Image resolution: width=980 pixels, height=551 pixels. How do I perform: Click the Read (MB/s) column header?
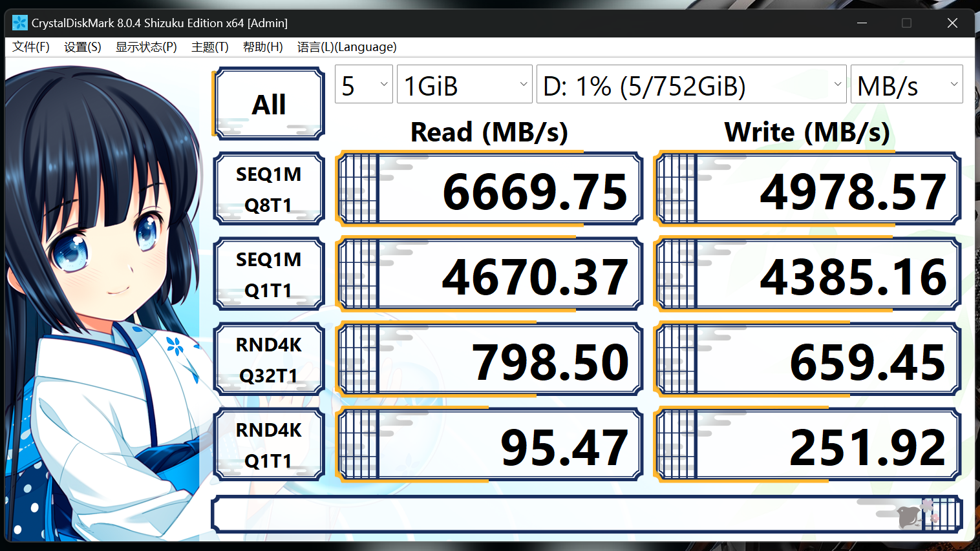489,132
